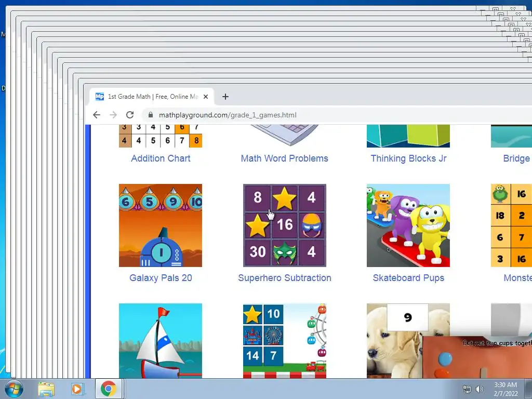Click the Superhero Subtraction grid image
This screenshot has width=532, height=399.
click(284, 225)
